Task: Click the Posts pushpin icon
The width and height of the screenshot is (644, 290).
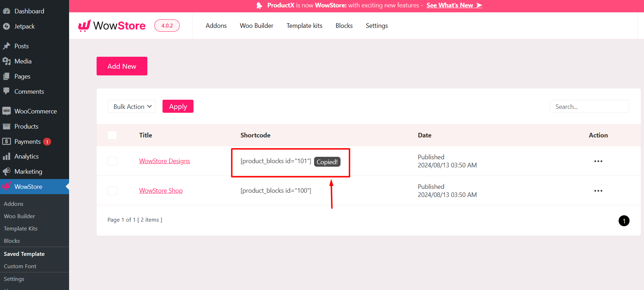Action: click(x=6, y=46)
